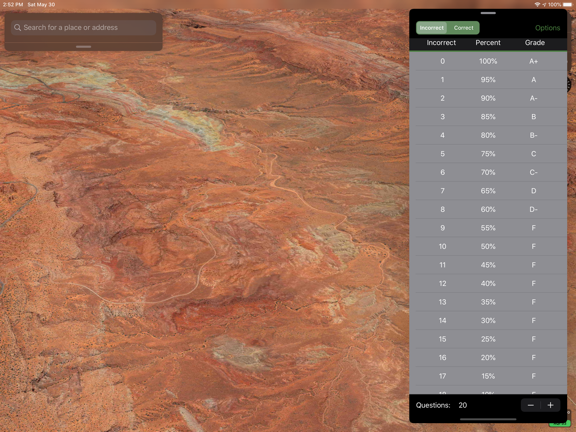Select the 65% grade D row

pos(488,191)
